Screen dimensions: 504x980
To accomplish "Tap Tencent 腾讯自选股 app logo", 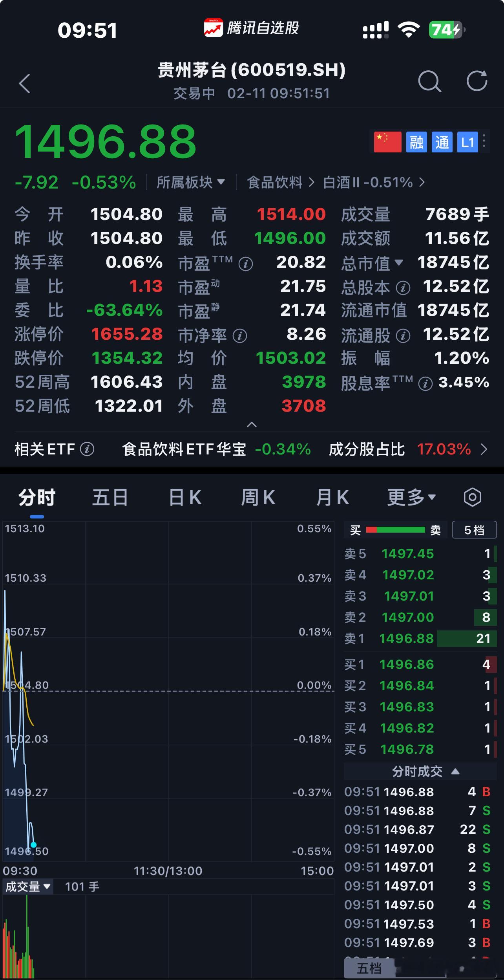I will click(x=252, y=28).
